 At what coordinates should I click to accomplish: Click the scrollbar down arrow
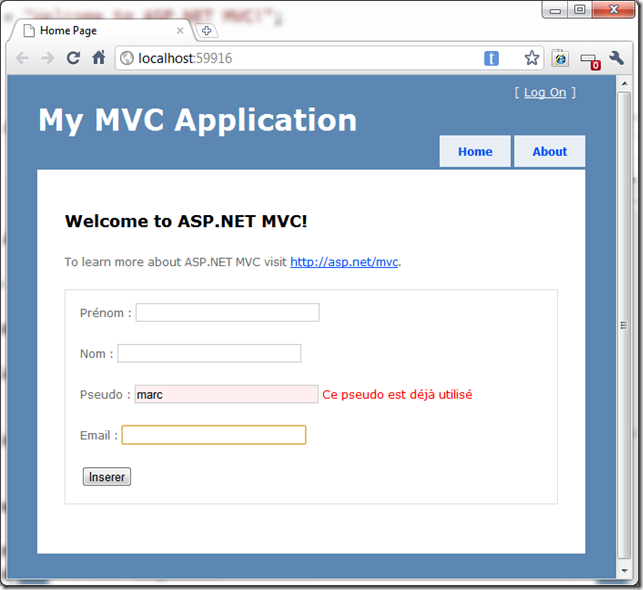click(624, 570)
